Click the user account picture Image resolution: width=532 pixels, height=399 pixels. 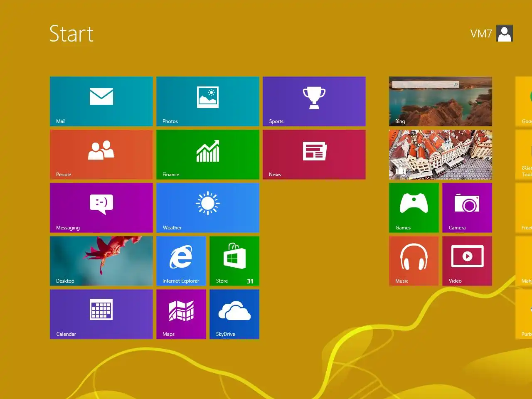tap(505, 34)
